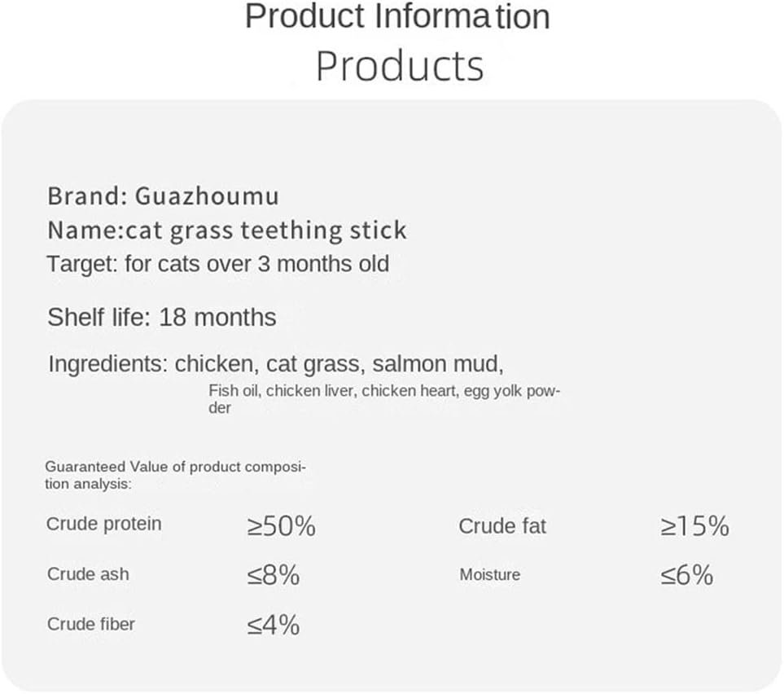Select the Shelf life: 18 months line
The image size is (784, 694).
point(161,317)
